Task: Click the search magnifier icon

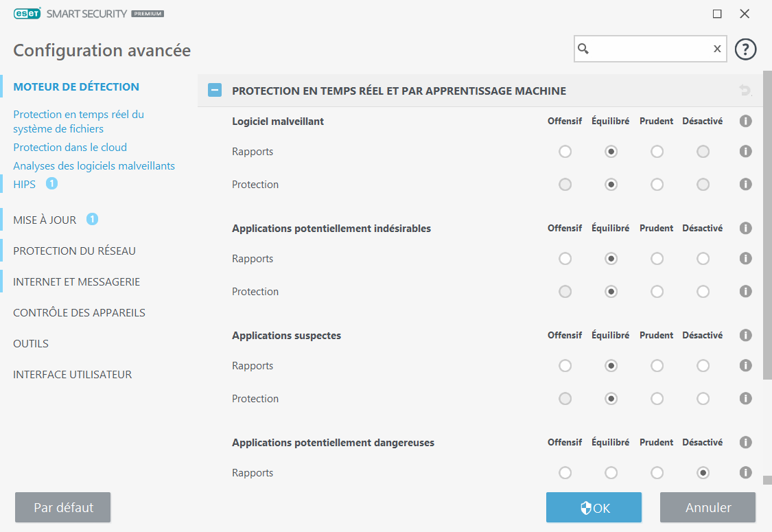Action: point(583,48)
